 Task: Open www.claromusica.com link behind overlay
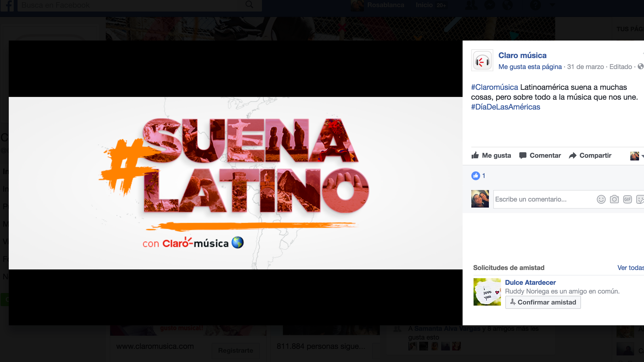point(155,346)
